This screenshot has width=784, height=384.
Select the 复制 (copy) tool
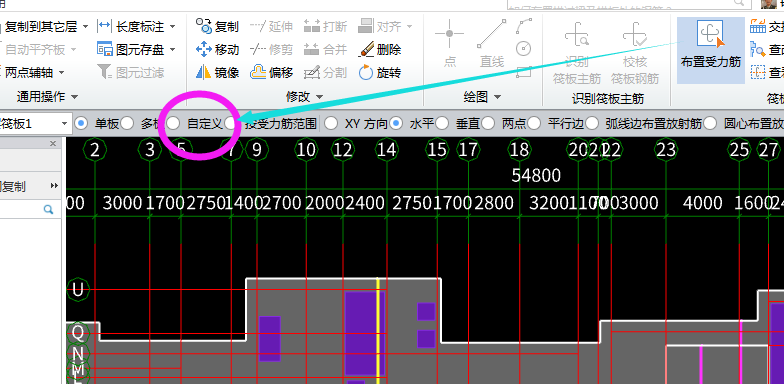(218, 26)
